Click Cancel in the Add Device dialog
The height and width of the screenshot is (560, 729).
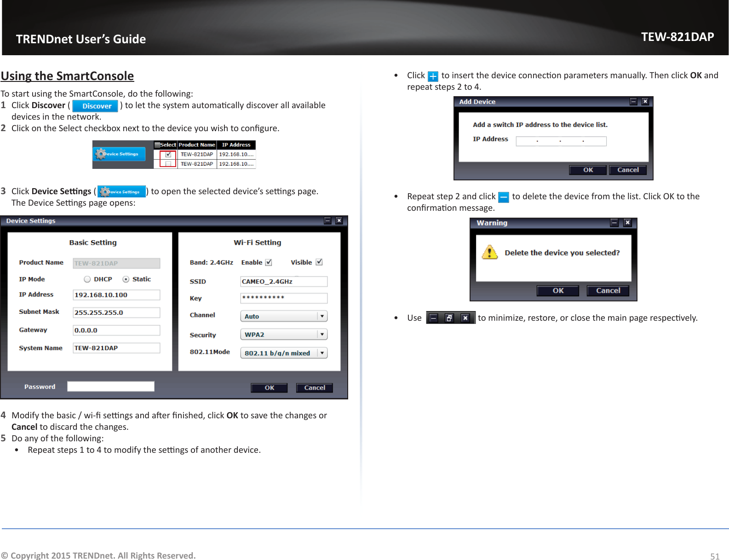point(628,170)
